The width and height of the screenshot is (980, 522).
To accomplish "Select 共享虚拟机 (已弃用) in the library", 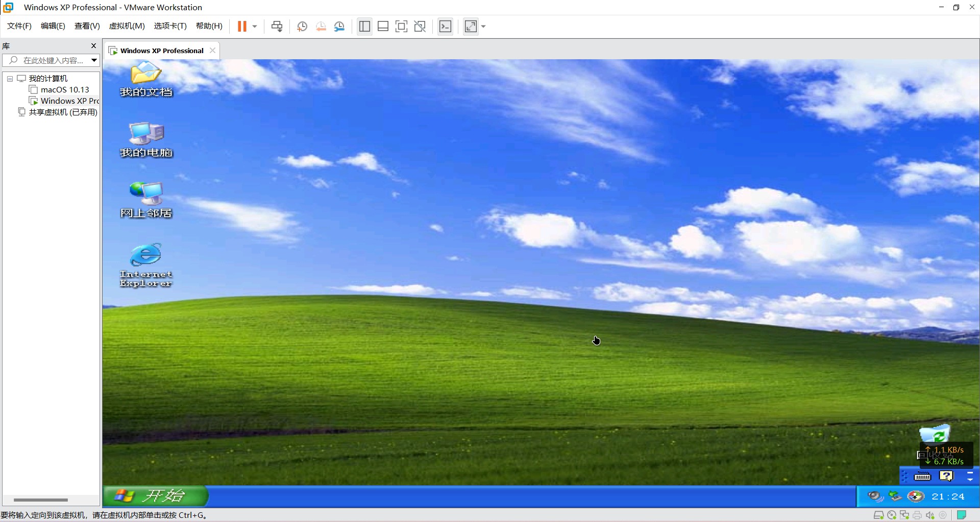I will tap(63, 112).
